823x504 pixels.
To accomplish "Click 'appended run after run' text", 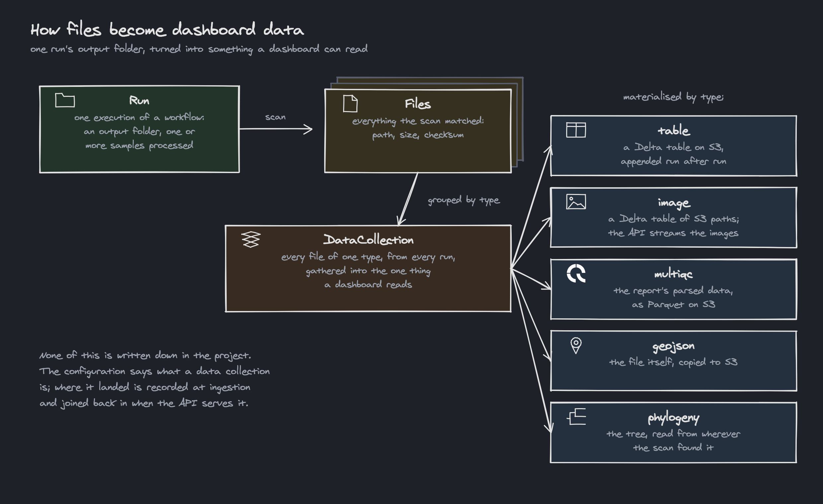I will pos(673,161).
